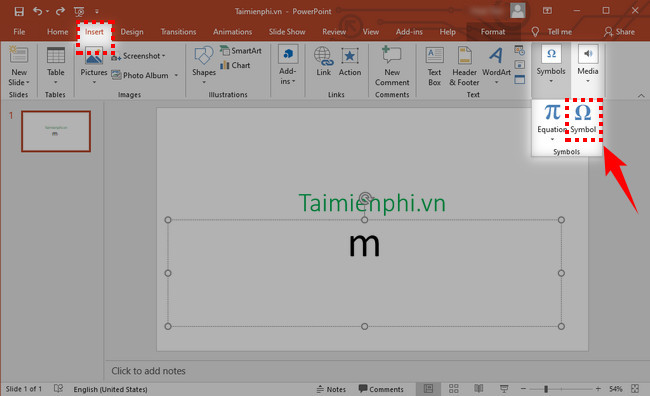Image resolution: width=650 pixels, height=396 pixels.
Task: Open the Review tab
Action: click(x=334, y=32)
